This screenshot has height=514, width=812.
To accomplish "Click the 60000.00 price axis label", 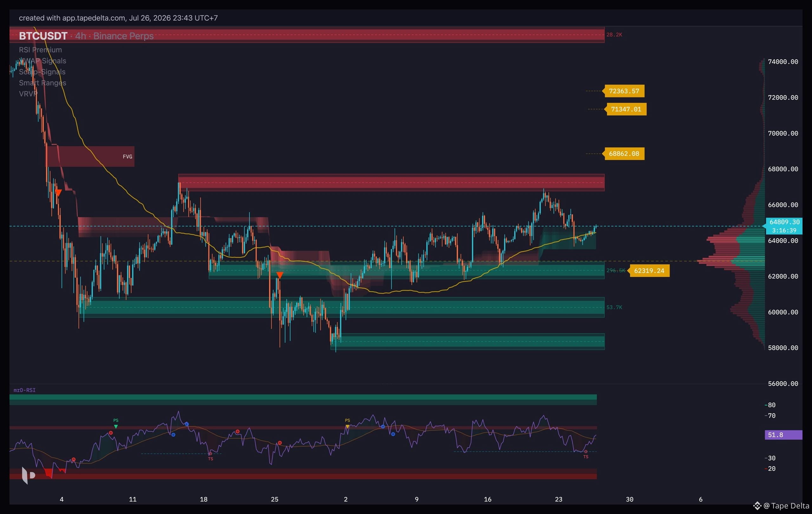I will (x=783, y=312).
